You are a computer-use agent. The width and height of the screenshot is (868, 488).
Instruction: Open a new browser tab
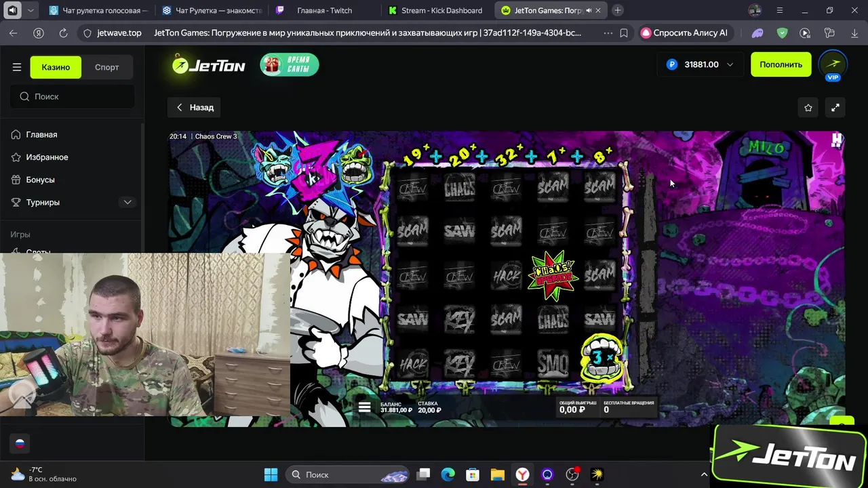coord(618,10)
